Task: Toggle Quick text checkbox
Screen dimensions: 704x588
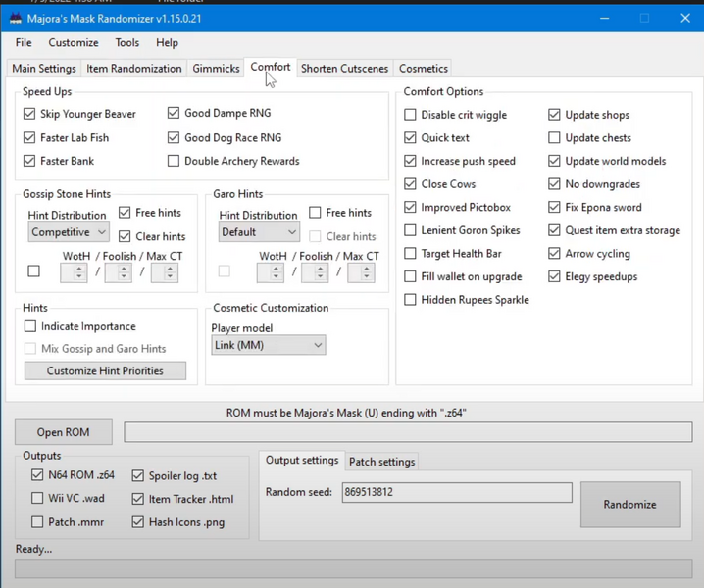Action: 410,137
